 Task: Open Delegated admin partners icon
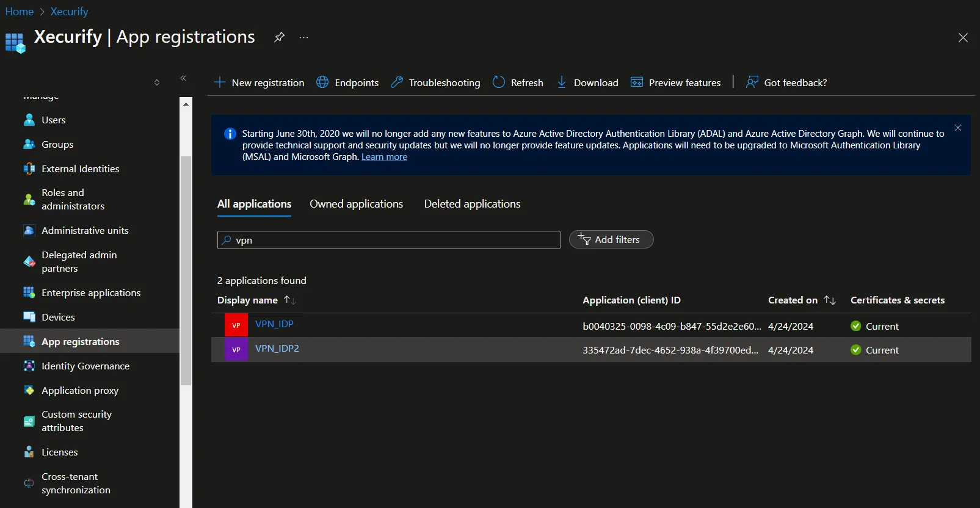click(29, 261)
